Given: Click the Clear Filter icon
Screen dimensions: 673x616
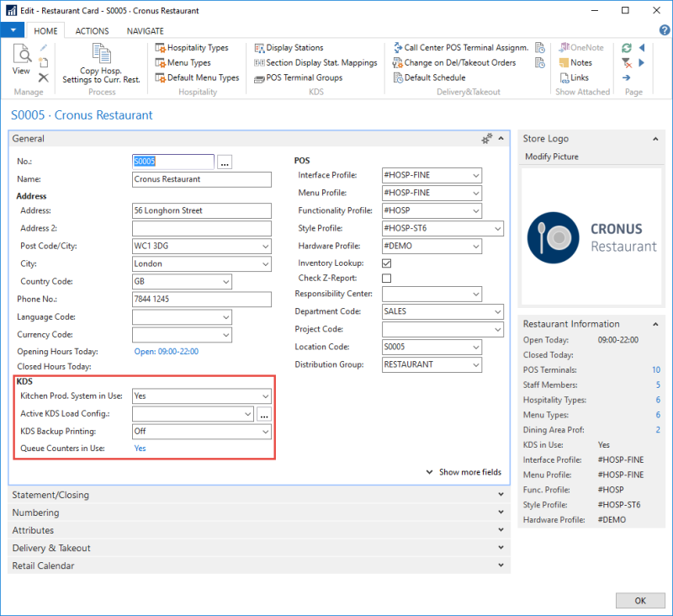Looking at the screenshot, I should (628, 62).
